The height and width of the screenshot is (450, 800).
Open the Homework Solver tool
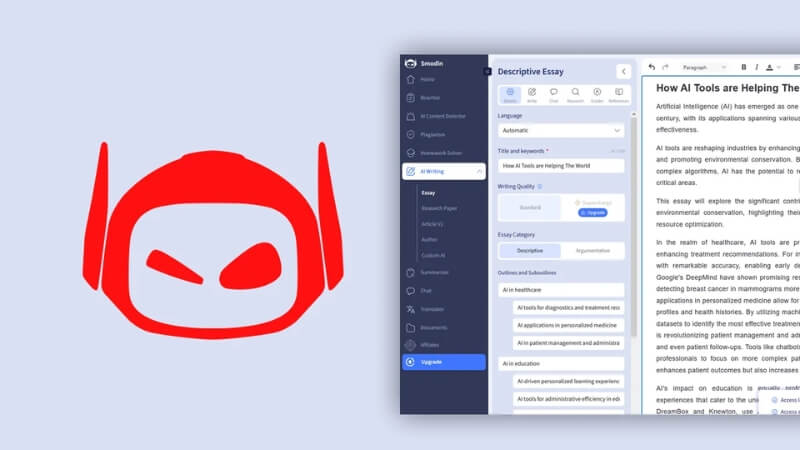(x=441, y=152)
